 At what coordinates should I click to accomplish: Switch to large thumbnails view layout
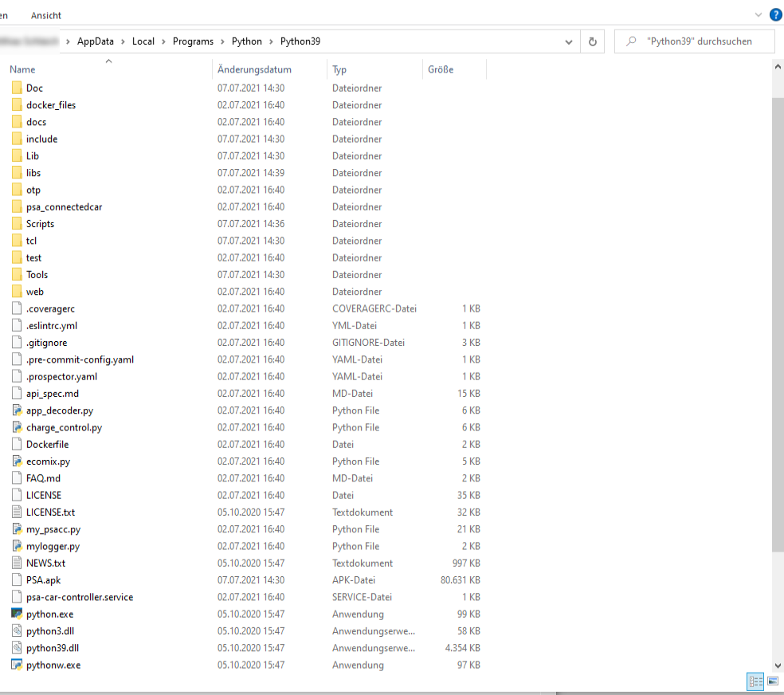click(x=772, y=681)
